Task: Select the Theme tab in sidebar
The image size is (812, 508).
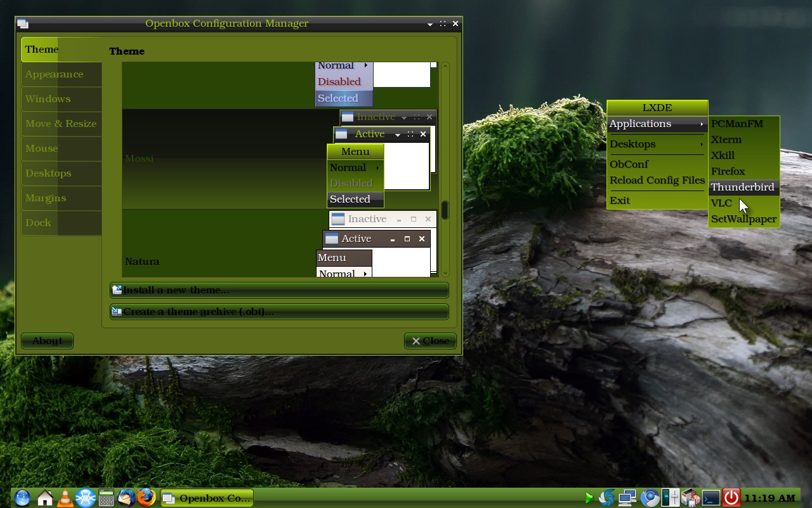Action: (x=61, y=50)
